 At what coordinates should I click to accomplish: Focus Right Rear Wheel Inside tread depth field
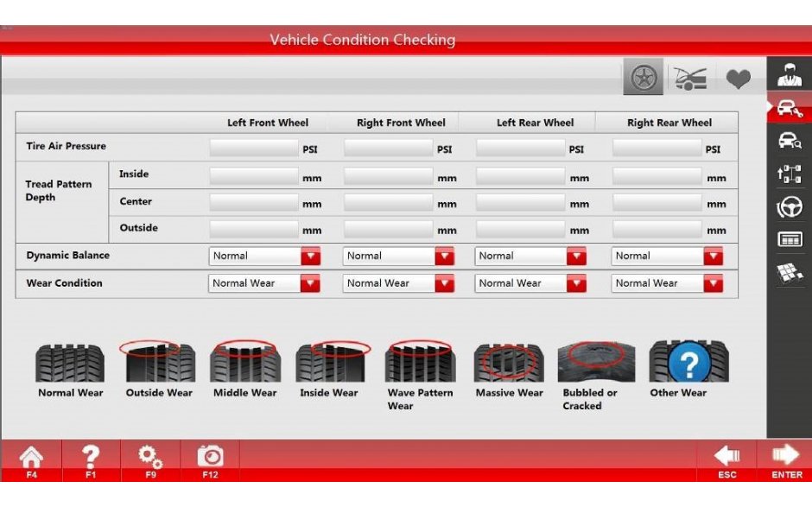click(x=657, y=176)
